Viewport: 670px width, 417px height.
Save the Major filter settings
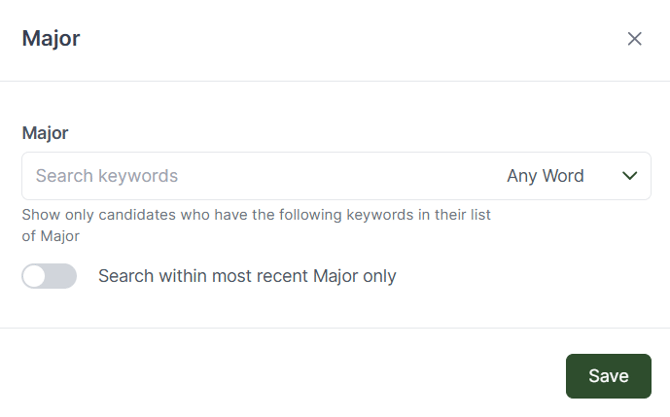click(608, 376)
